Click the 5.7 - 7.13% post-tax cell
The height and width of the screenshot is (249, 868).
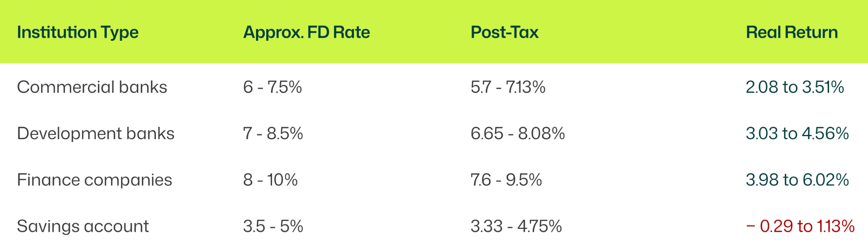tap(508, 87)
